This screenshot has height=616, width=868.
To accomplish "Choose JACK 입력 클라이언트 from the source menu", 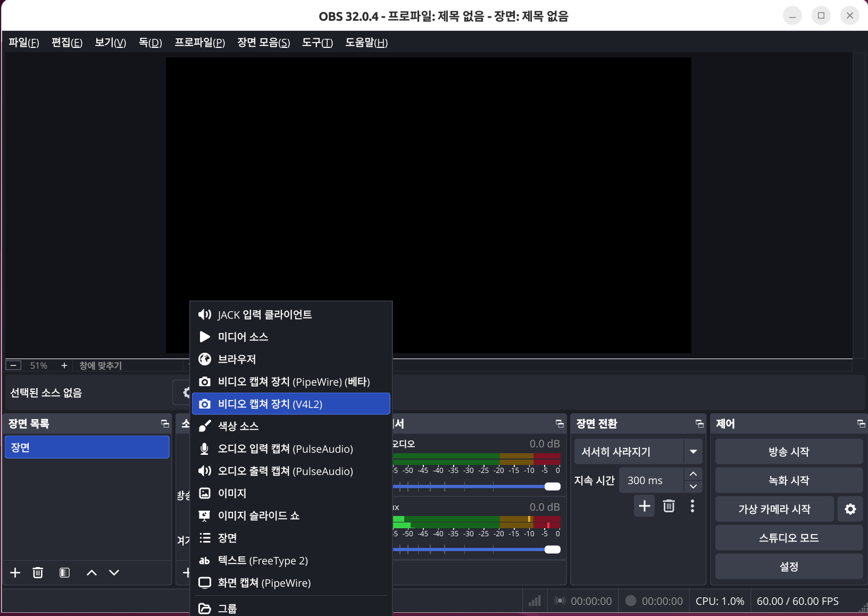I will (291, 314).
